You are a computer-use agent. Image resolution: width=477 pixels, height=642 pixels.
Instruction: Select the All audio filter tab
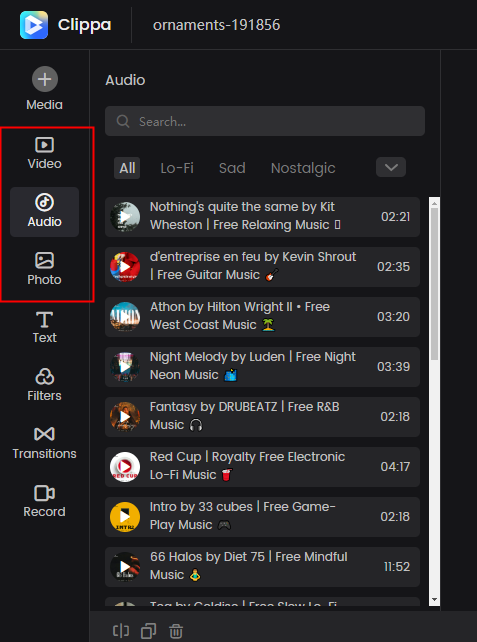pos(127,168)
